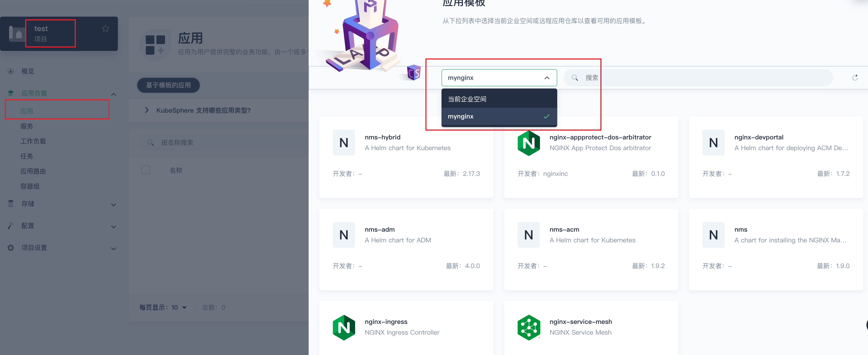The image size is (868, 355).
Task: Open the nms-adm template title
Action: coord(379,230)
